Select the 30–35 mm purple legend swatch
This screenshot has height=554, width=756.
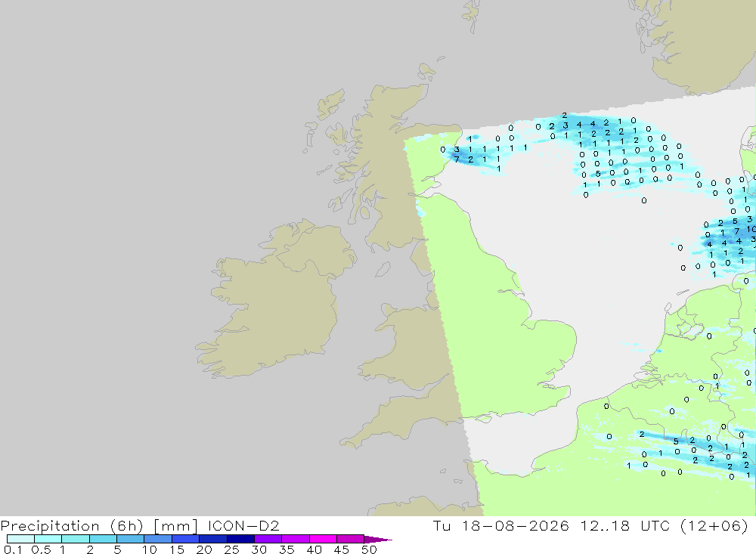coord(268,539)
